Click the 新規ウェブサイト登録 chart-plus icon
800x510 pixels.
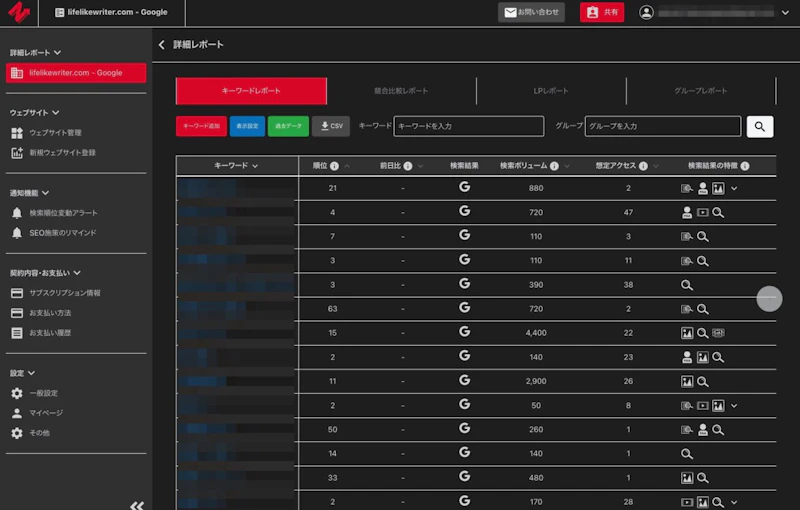pos(17,152)
